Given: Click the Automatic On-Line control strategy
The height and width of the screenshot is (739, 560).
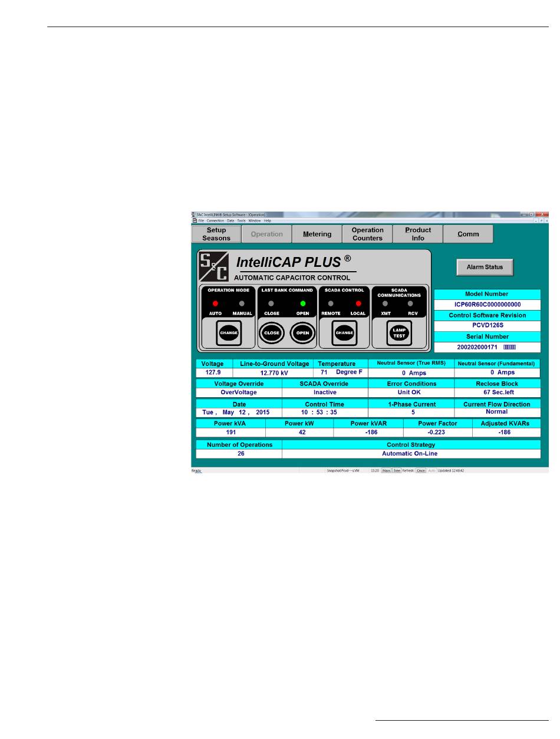Looking at the screenshot, I should coord(411,454).
